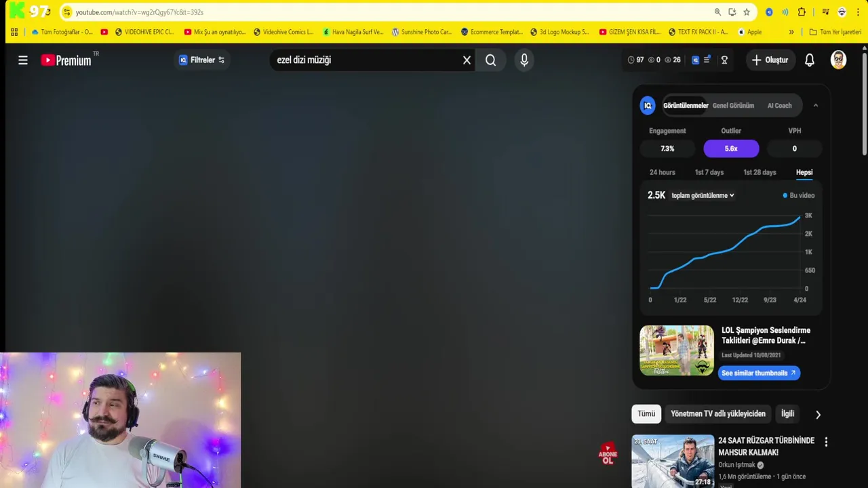Open the Orkun Işıtmak channel link
This screenshot has height=488, width=868.
pyautogui.click(x=736, y=465)
